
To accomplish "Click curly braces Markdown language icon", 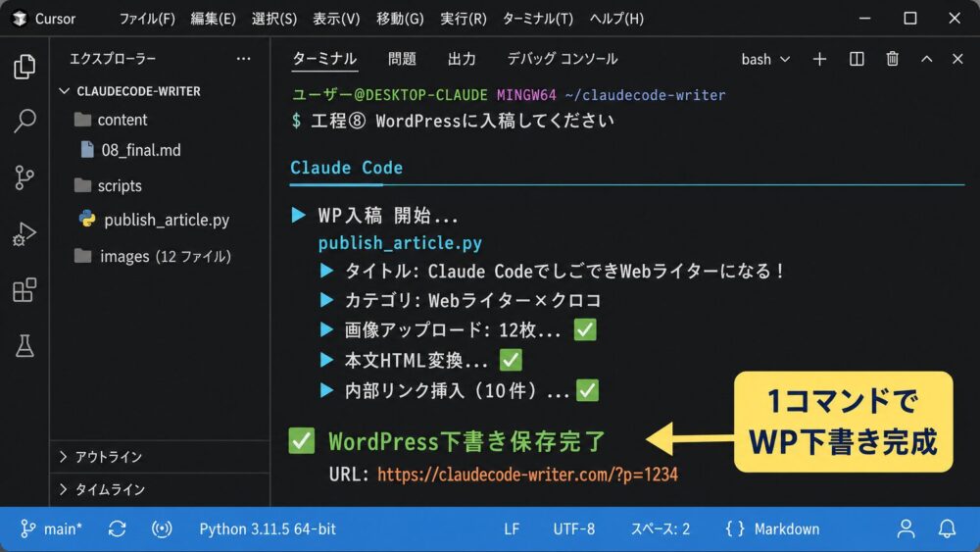I will click(735, 528).
